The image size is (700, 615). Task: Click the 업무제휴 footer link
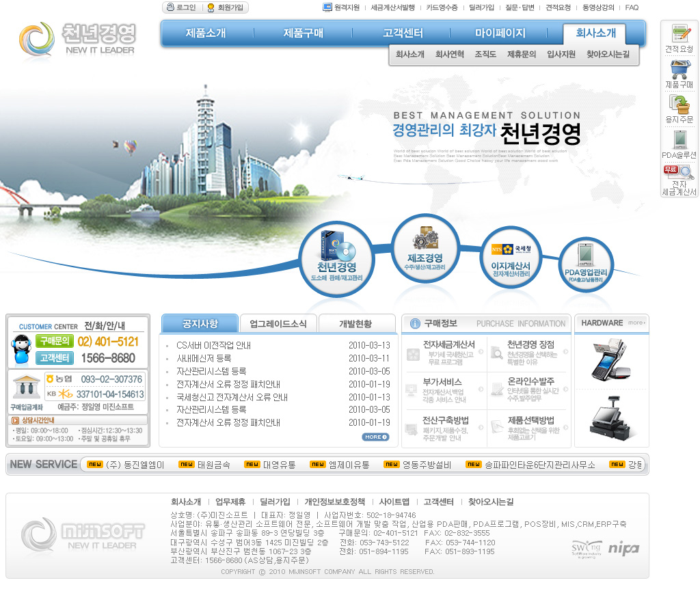tap(230, 502)
